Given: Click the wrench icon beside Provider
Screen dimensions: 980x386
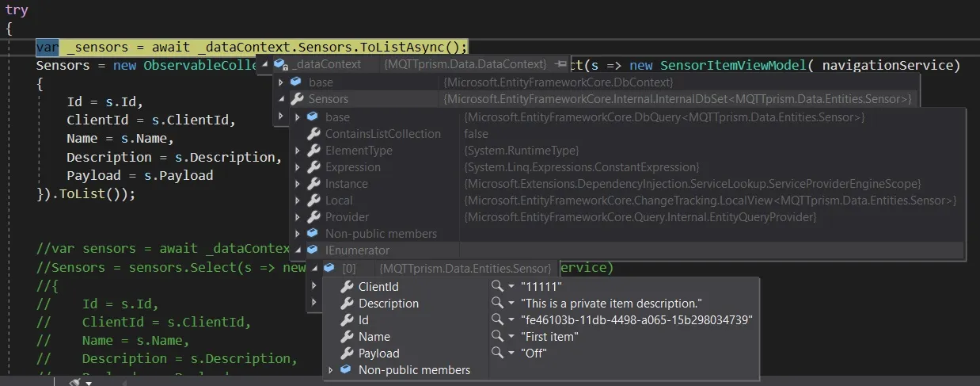Looking at the screenshot, I should click(x=313, y=217).
